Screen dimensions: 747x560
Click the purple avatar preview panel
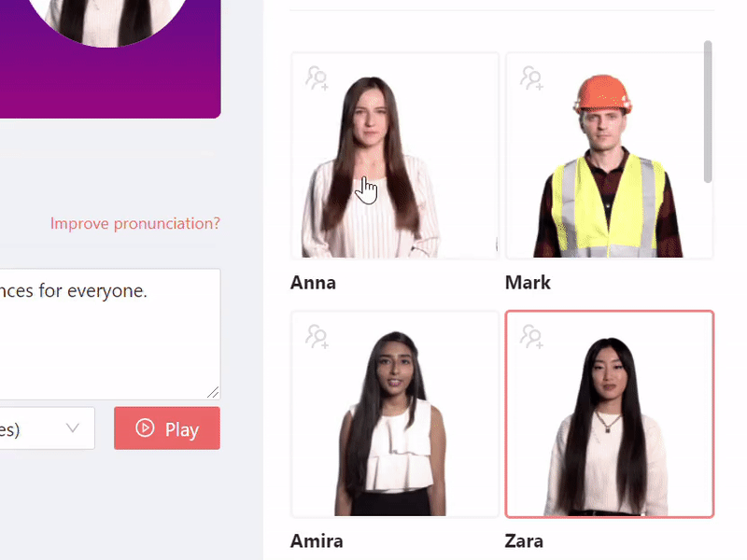pos(110,59)
